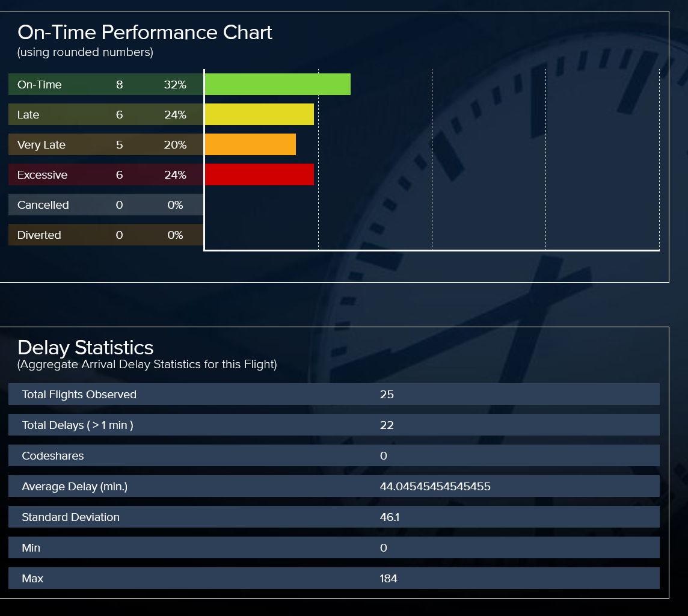The image size is (688, 616).
Task: Click the Total Delays value 22
Action: [x=387, y=425]
